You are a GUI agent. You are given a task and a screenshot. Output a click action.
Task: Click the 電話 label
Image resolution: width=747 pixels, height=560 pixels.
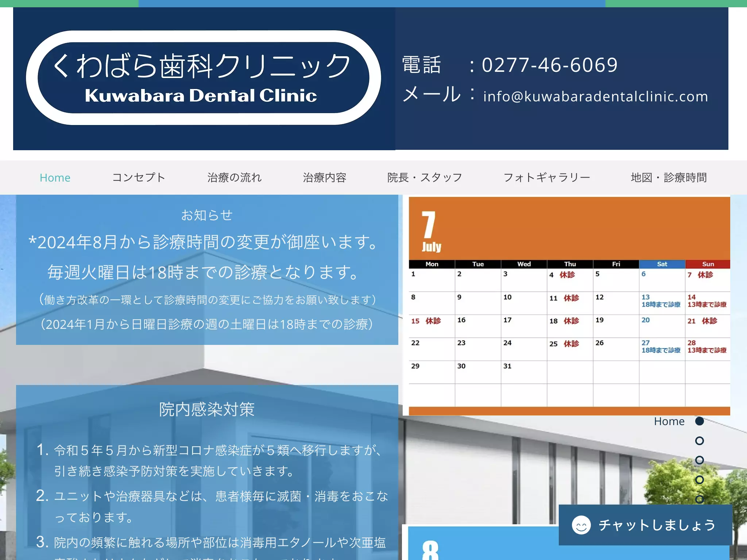pyautogui.click(x=422, y=65)
